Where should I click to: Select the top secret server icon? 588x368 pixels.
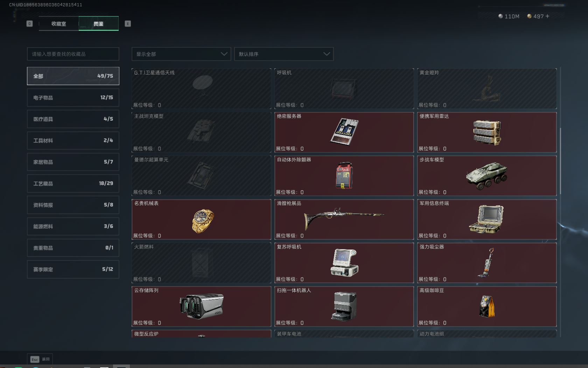coord(344,132)
